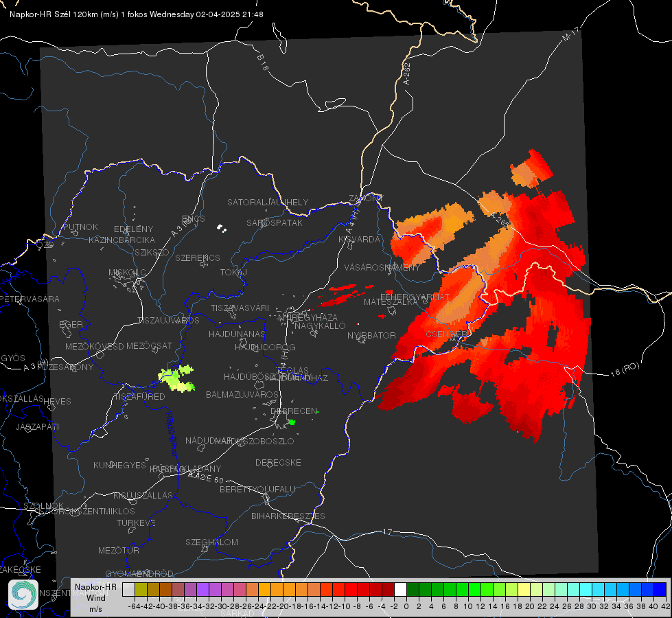
Task: Click the grey swatch at the legend's start
Action: pyautogui.click(x=128, y=589)
